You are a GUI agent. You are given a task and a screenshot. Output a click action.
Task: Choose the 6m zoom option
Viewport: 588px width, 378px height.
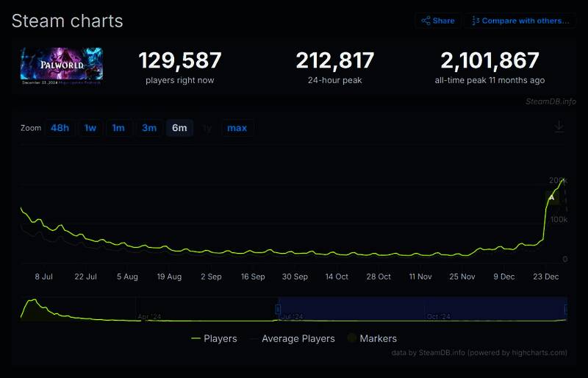click(x=179, y=128)
